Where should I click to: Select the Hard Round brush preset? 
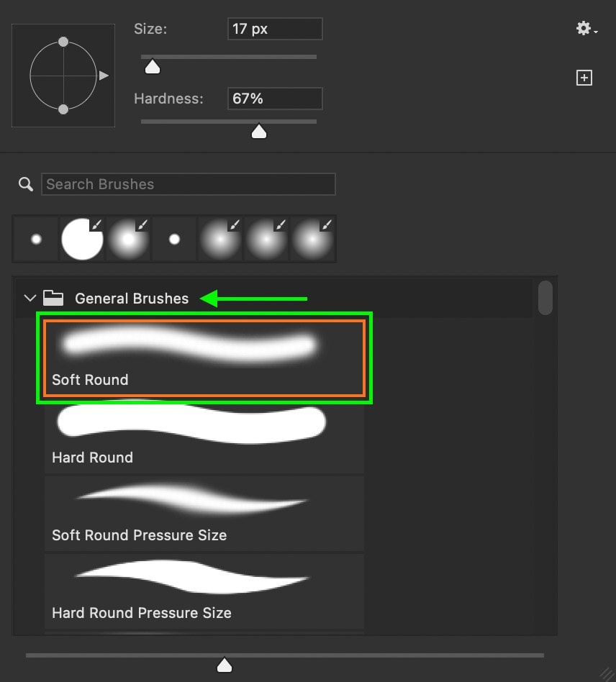(x=204, y=436)
